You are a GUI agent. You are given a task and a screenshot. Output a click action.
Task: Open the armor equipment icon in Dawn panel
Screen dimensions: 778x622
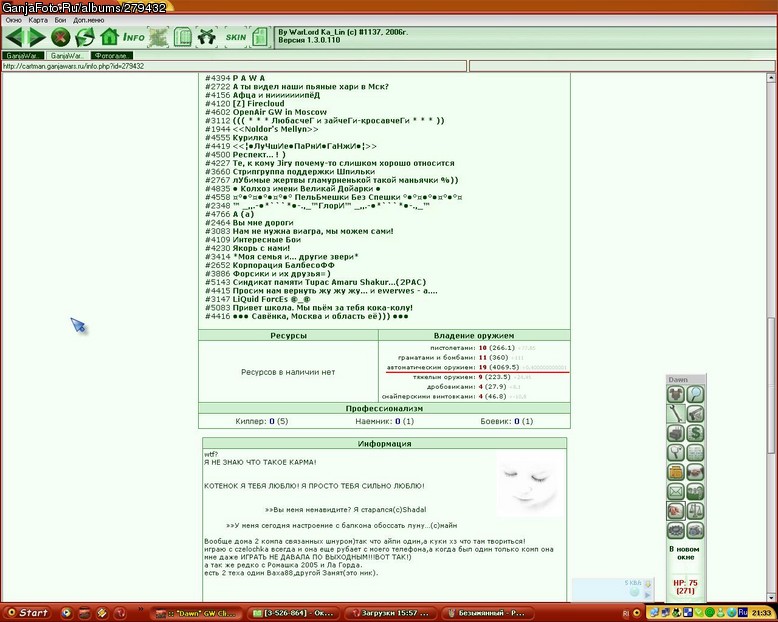675,394
